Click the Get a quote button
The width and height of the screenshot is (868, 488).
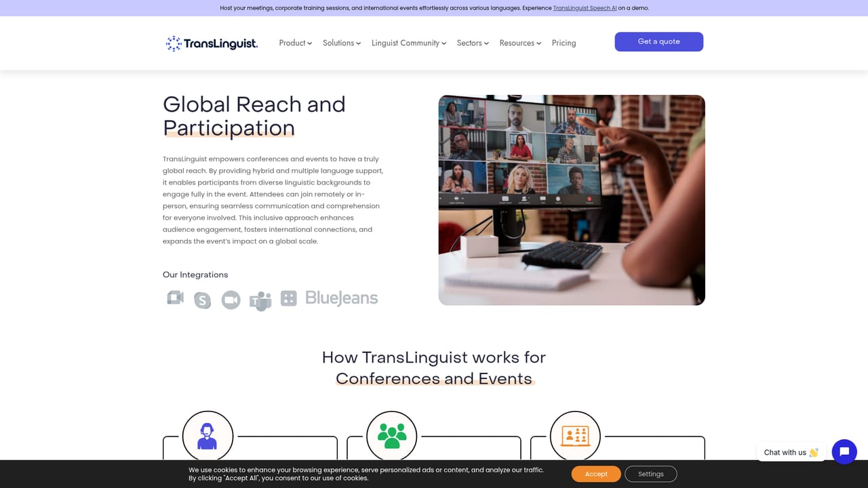tap(659, 41)
